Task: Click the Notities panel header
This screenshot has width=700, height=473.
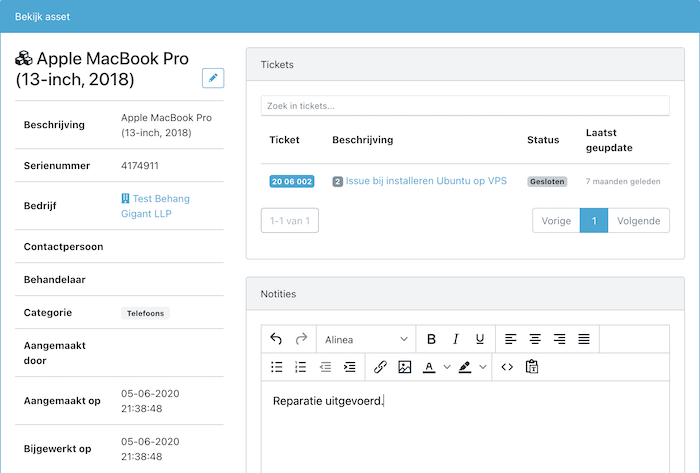Action: pyautogui.click(x=465, y=294)
